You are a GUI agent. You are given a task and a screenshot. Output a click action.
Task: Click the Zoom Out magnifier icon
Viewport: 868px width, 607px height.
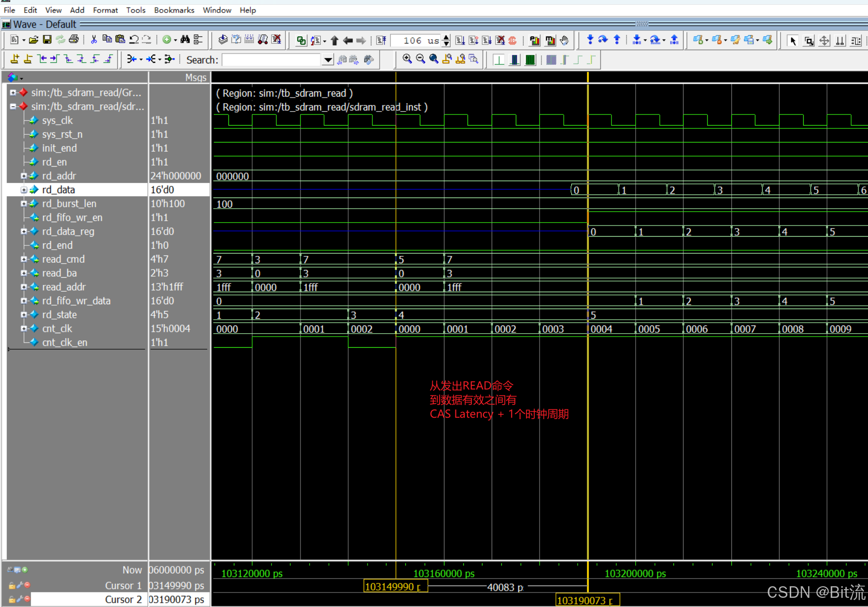coord(420,59)
